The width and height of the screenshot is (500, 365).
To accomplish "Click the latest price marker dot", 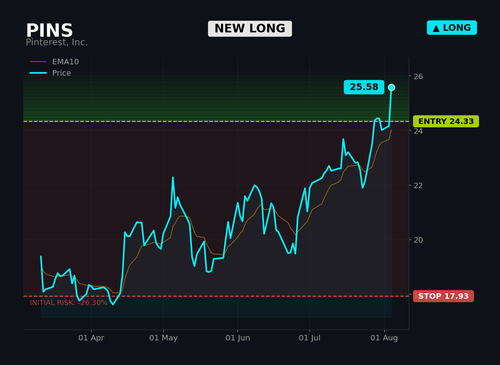I will coord(392,88).
